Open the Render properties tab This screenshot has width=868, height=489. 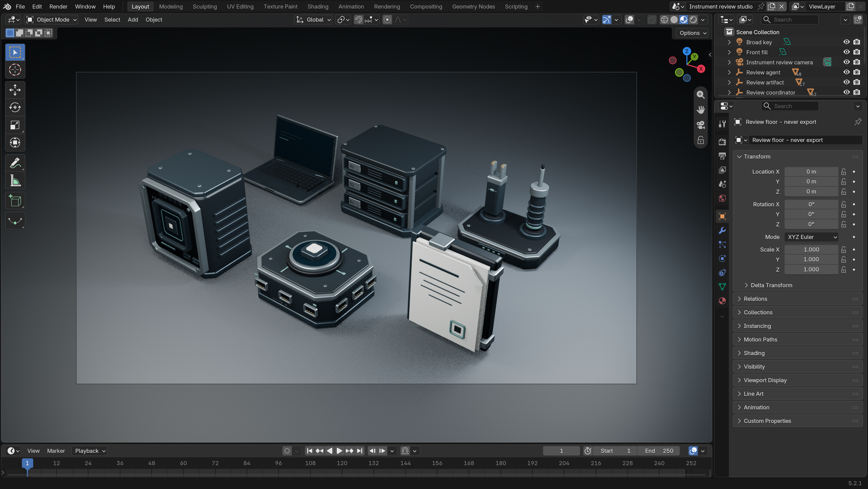click(722, 142)
